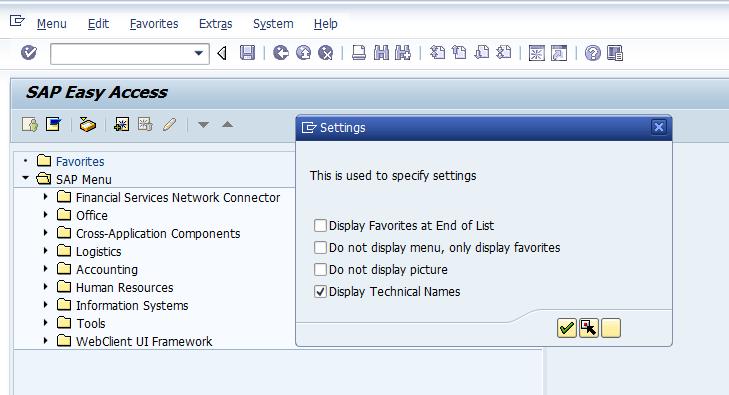
Task: Click the Customize Local Layout icon
Action: 615,53
